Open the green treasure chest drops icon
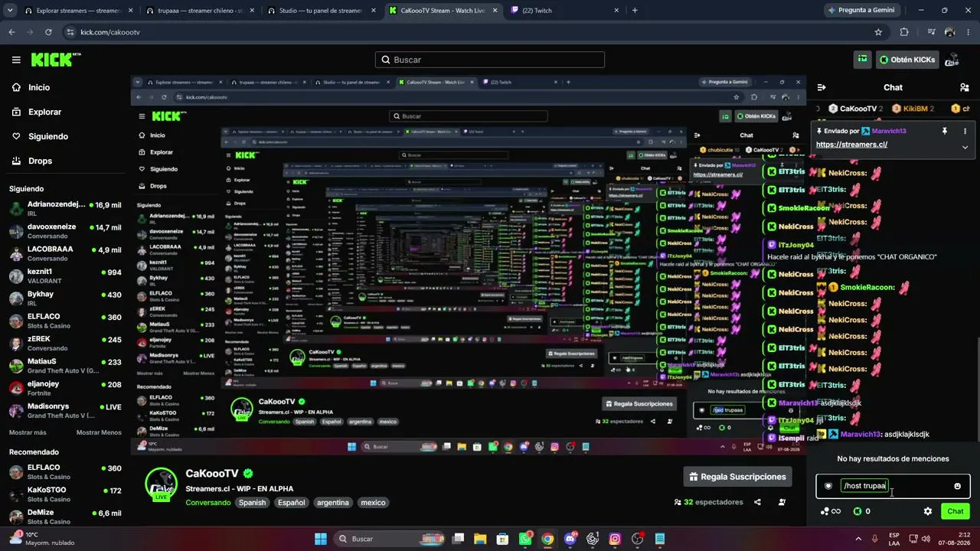This screenshot has width=980, height=551. (862, 60)
